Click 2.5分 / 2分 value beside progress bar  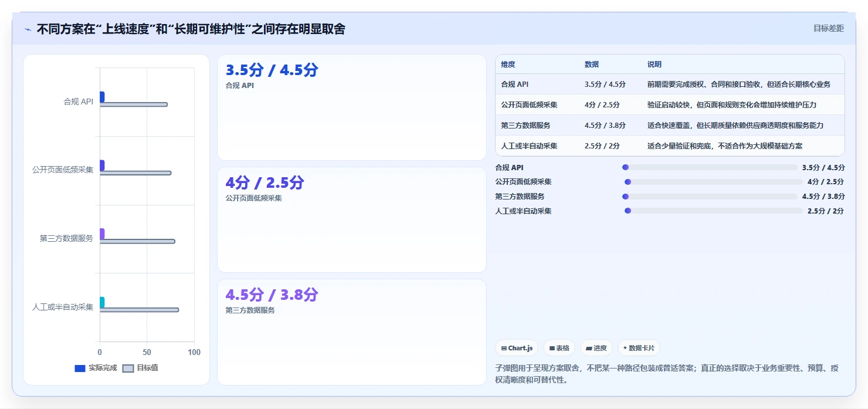click(x=826, y=211)
